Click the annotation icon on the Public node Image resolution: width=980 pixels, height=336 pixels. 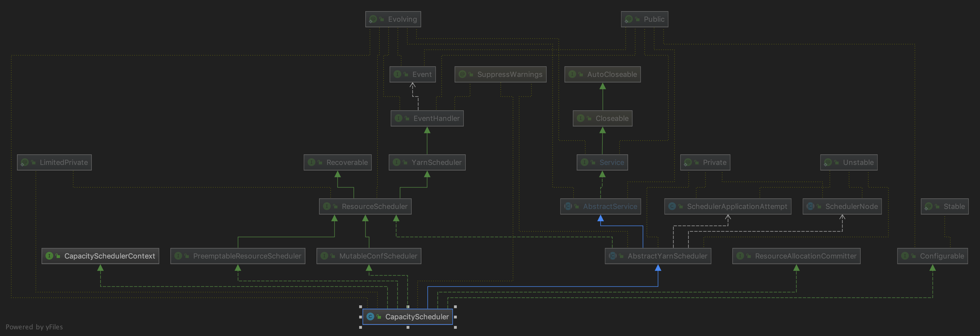pos(628,19)
